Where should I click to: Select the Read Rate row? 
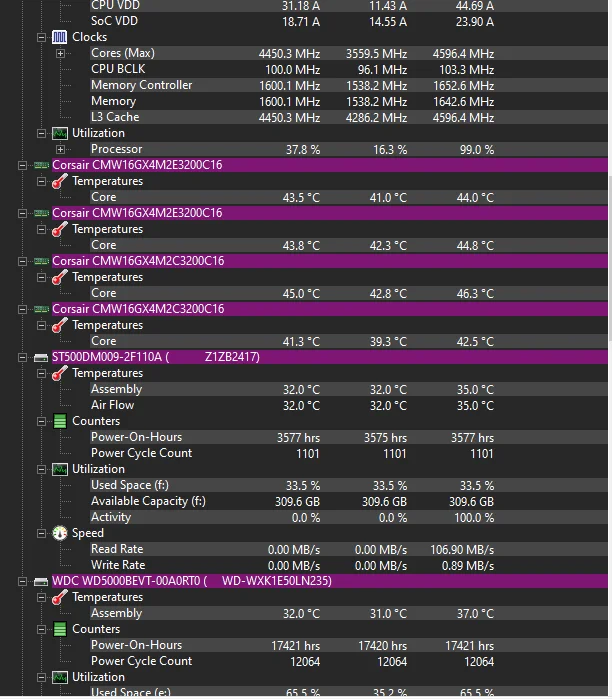pyautogui.click(x=348, y=549)
